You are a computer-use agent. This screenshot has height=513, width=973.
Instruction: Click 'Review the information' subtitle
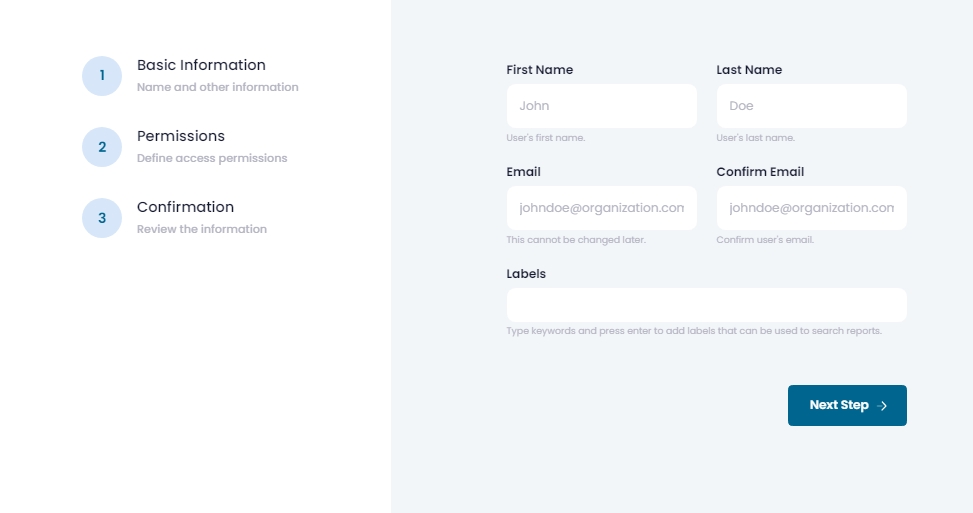pos(202,230)
